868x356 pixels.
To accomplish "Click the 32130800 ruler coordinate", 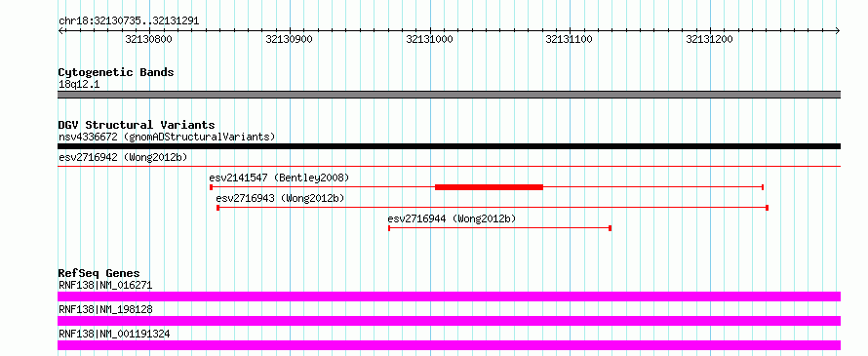I will (x=148, y=39).
